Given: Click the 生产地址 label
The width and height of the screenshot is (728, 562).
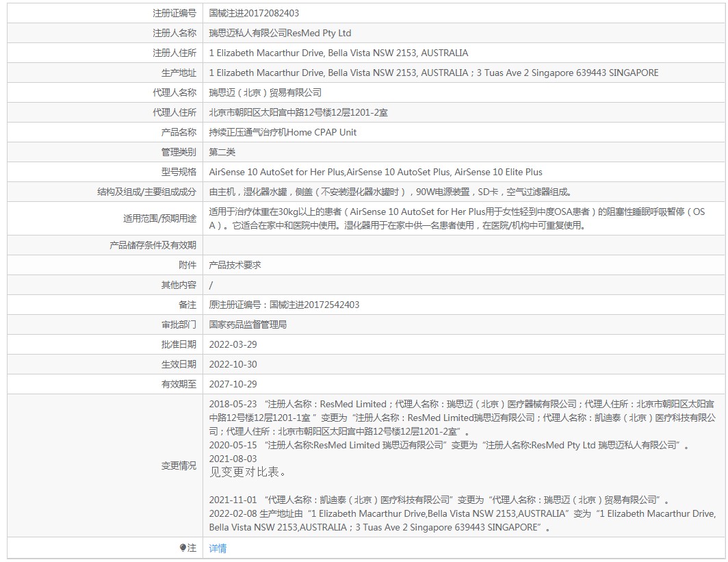Looking at the screenshot, I should point(179,73).
